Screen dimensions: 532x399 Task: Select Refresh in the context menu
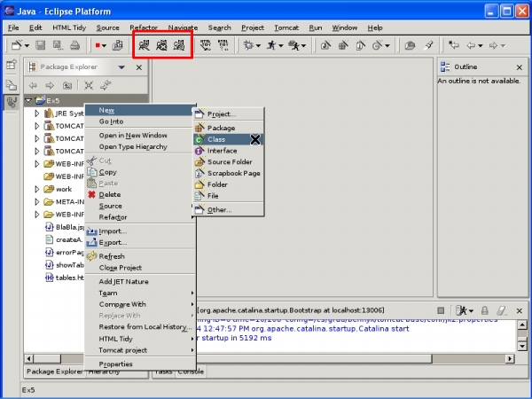[140, 256]
